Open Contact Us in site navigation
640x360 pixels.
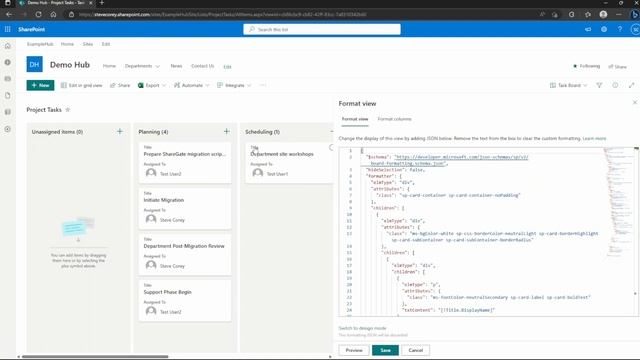202,66
